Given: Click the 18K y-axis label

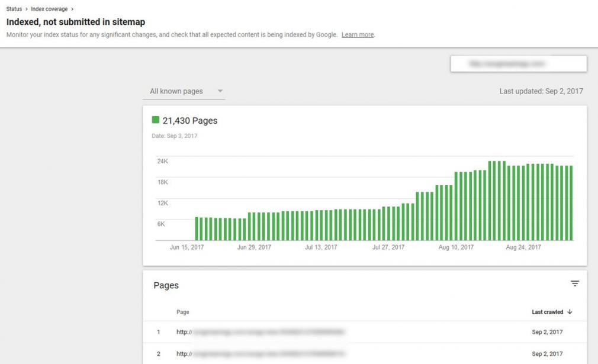Looking at the screenshot, I should click(162, 182).
